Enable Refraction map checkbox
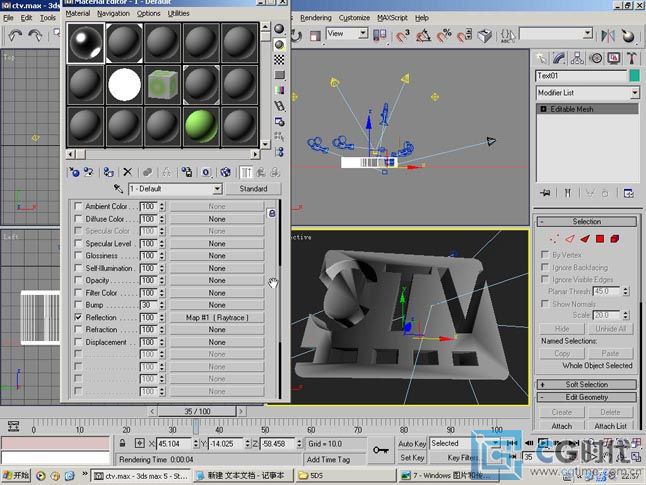Image resolution: width=646 pixels, height=485 pixels. [x=78, y=329]
